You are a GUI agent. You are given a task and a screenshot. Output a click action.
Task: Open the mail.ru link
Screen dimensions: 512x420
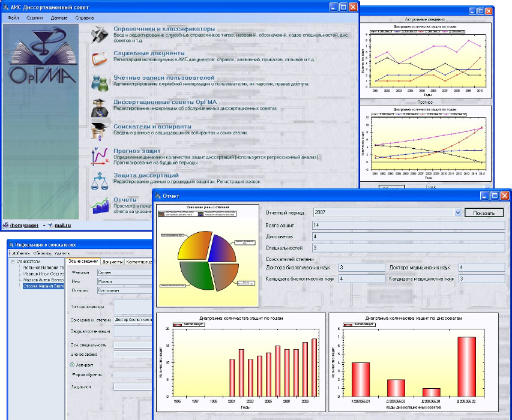(62, 226)
